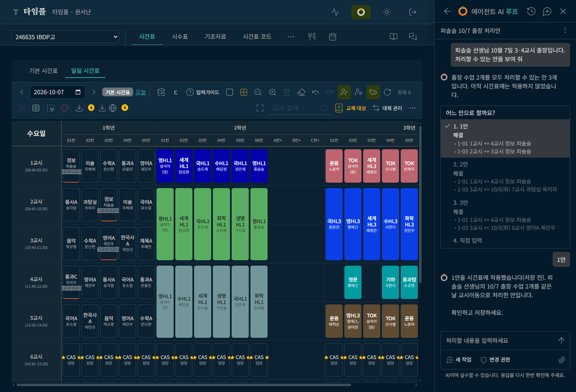Screen dimensions: 576x392
Task: Toggle the AI agent loop button in header
Action: coord(361,12)
